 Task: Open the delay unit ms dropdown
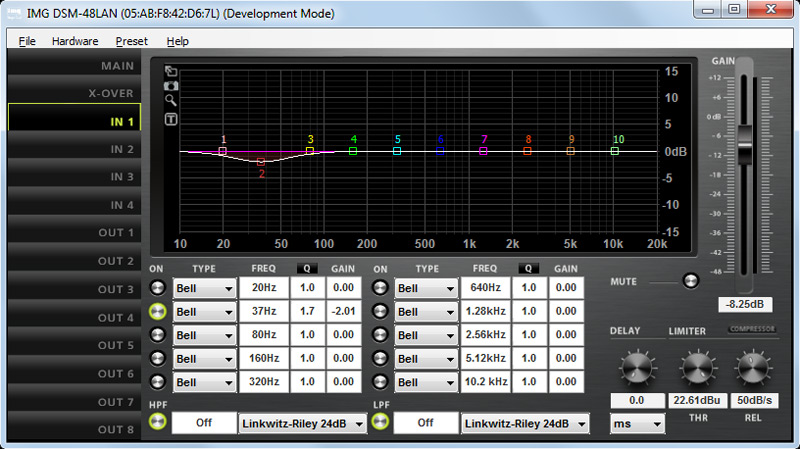pos(637,424)
